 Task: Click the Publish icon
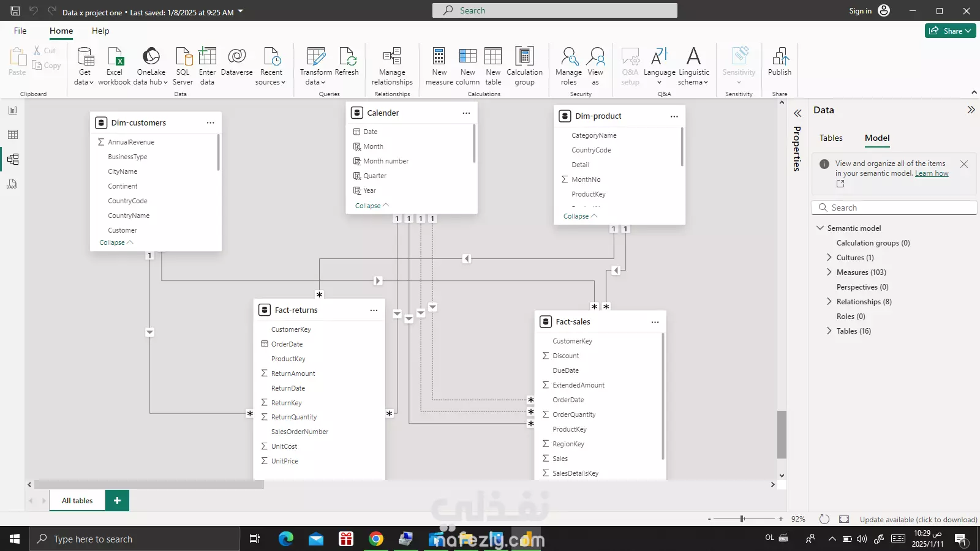click(x=780, y=57)
